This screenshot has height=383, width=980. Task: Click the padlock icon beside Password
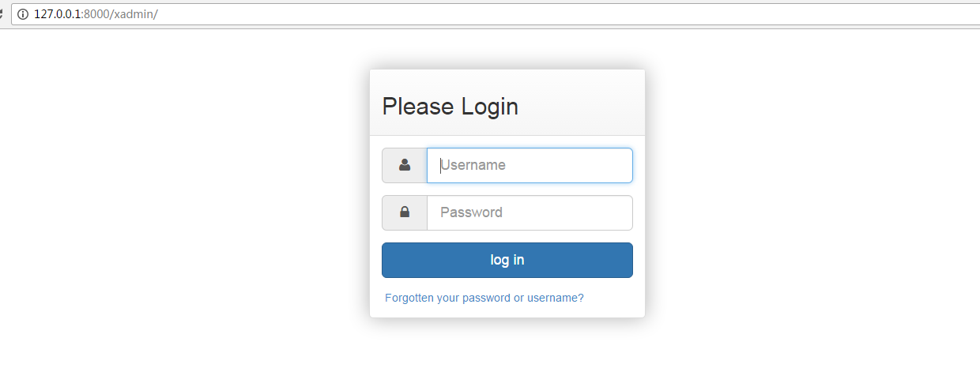405,212
